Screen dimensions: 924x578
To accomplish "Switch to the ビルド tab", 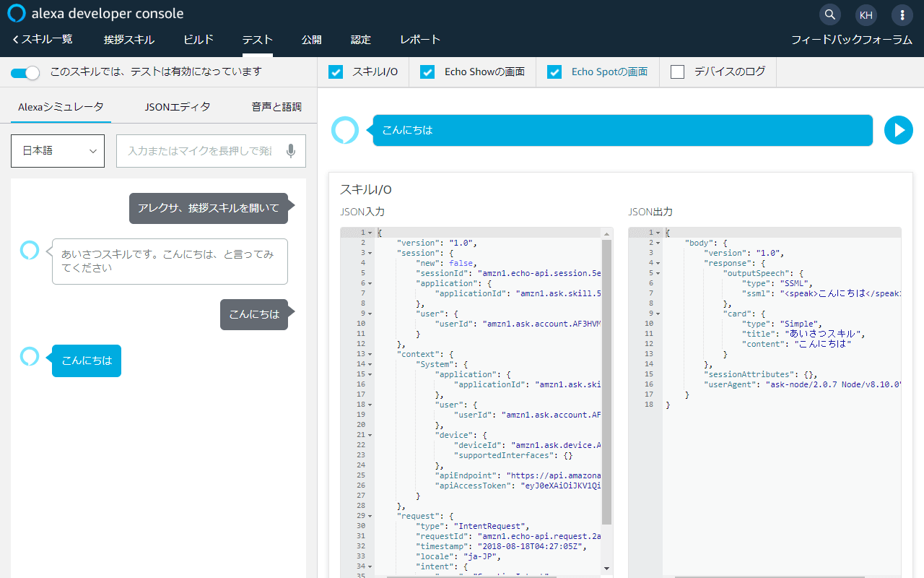I will click(x=199, y=40).
